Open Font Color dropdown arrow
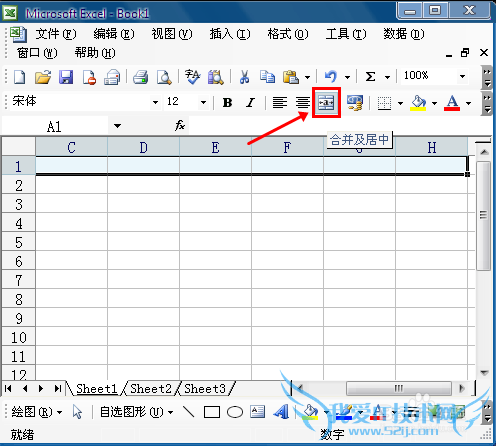 tap(468, 103)
